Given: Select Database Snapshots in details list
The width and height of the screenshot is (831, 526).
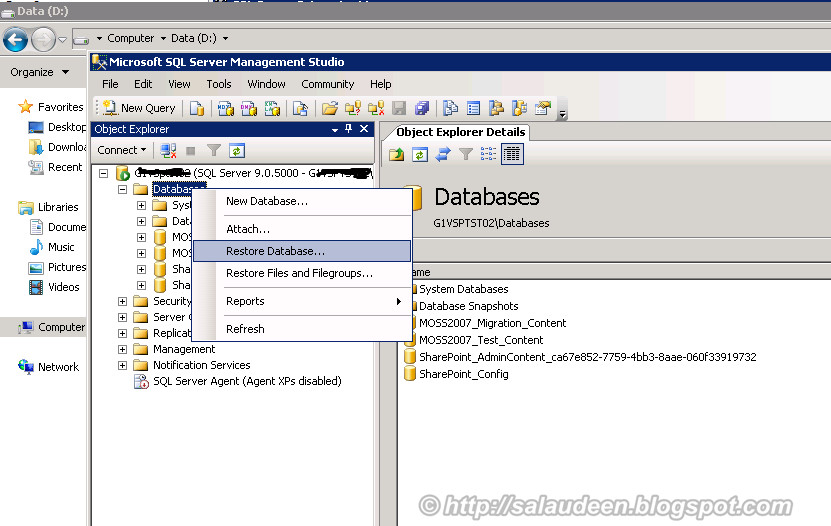Looking at the screenshot, I should click(468, 306).
